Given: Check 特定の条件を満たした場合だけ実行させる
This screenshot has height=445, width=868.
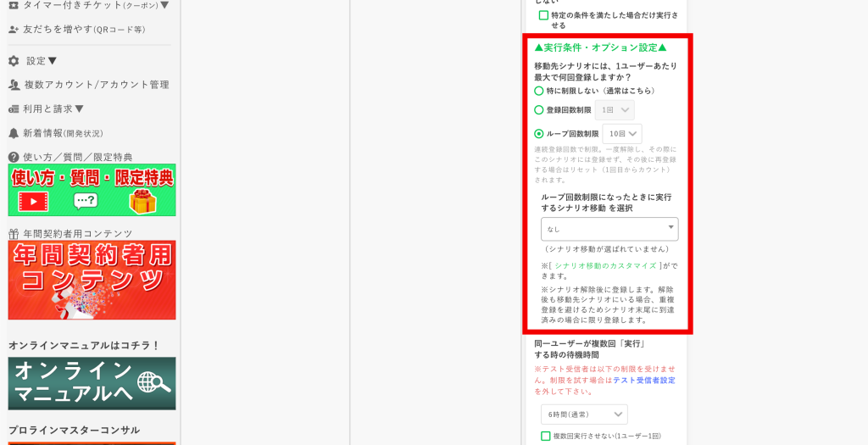Looking at the screenshot, I should [x=543, y=15].
